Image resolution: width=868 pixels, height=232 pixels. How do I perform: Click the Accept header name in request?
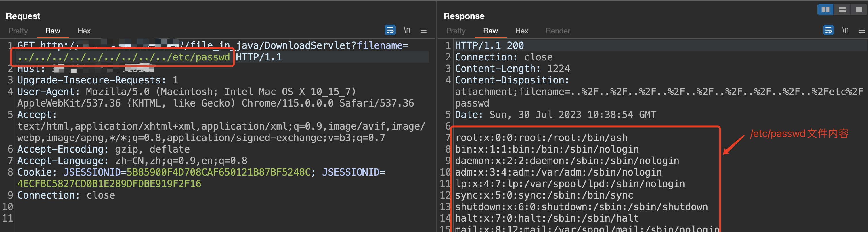coord(37,115)
